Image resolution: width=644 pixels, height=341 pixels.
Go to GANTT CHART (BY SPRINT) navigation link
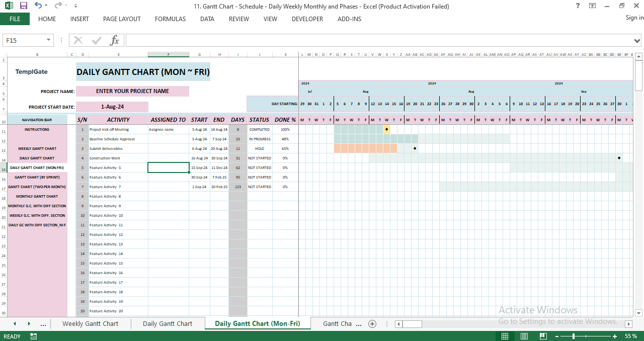pyautogui.click(x=37, y=177)
